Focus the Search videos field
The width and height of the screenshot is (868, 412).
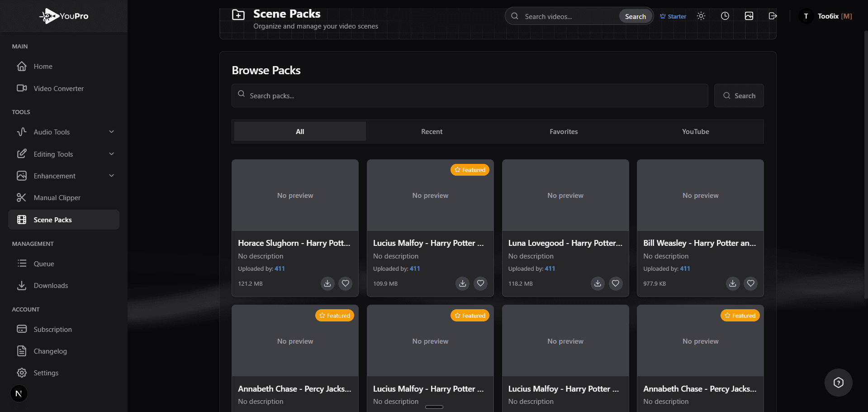[x=569, y=16]
